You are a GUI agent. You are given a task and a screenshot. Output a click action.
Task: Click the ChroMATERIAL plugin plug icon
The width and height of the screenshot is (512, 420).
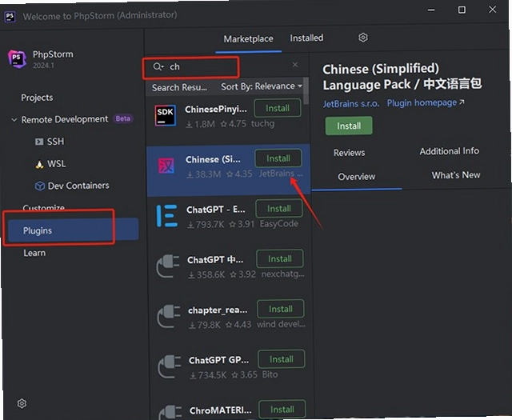click(x=170, y=412)
